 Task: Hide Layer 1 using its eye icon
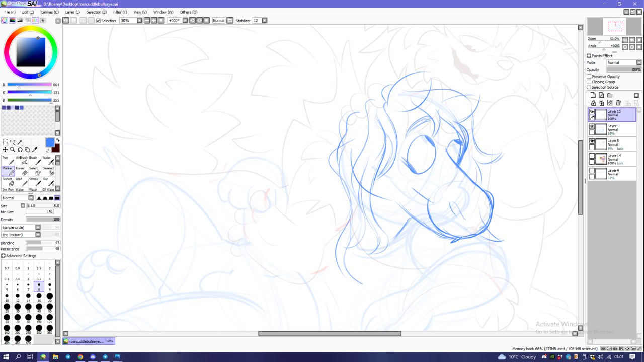(592, 126)
